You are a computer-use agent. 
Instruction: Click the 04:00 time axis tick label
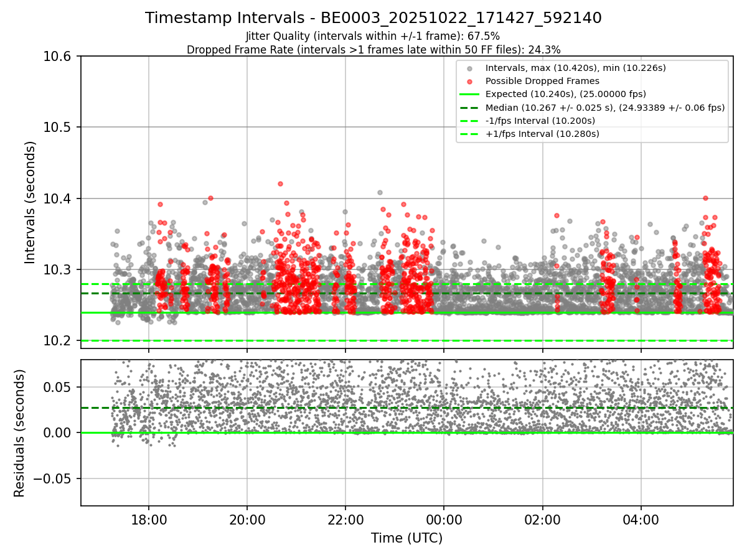pyautogui.click(x=641, y=520)
